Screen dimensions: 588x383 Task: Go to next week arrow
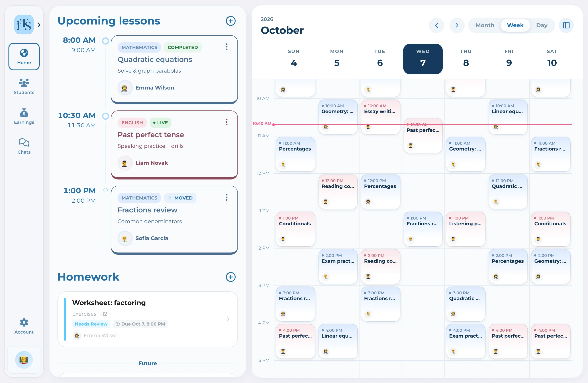[457, 25]
